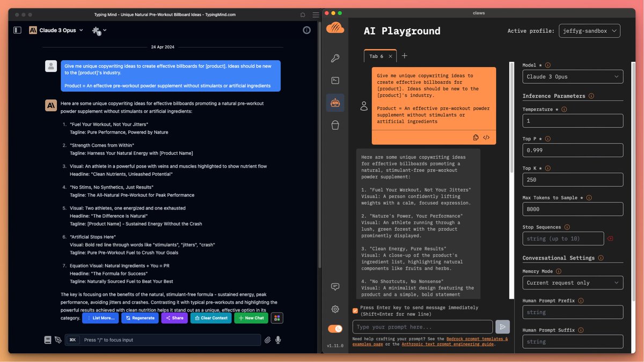Open the bucket icon in claws sidebar
644x362 pixels.
point(335,125)
